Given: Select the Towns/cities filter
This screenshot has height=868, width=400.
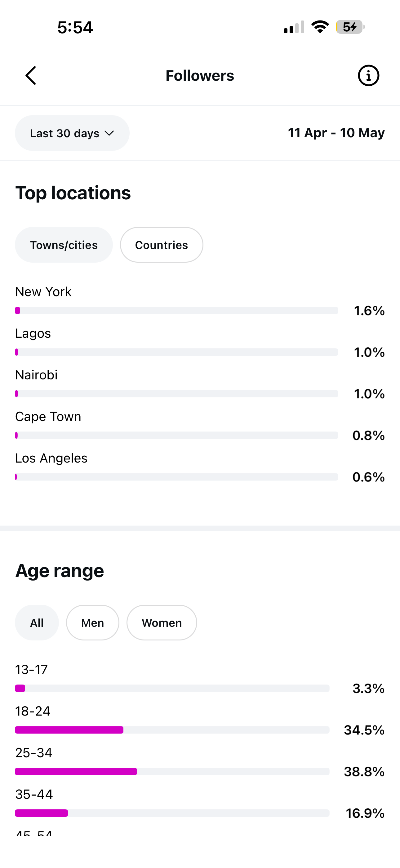Looking at the screenshot, I should click(x=64, y=245).
